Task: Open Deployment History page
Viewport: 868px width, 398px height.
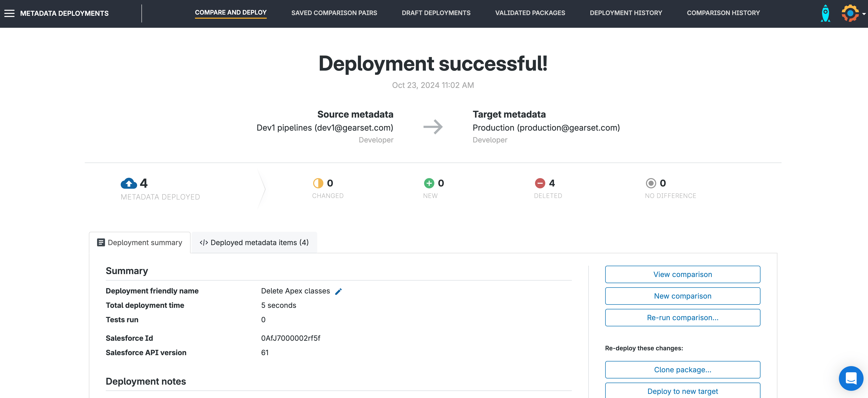Action: click(x=626, y=13)
